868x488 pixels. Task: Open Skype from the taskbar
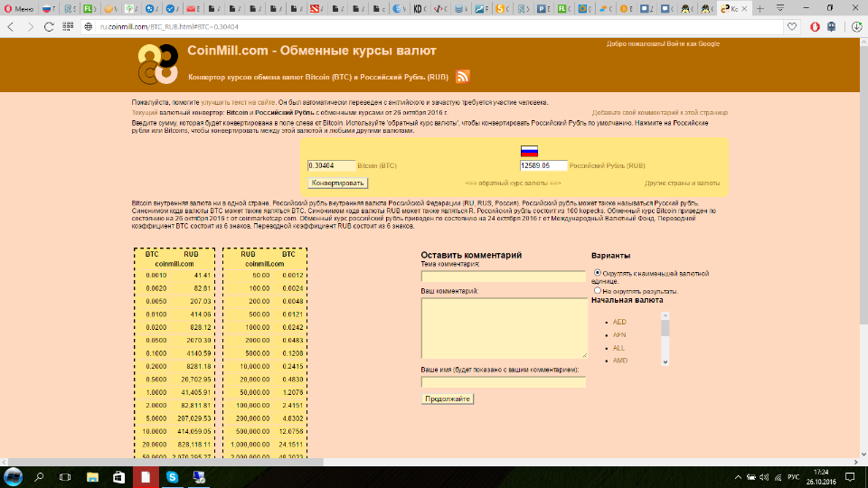172,477
